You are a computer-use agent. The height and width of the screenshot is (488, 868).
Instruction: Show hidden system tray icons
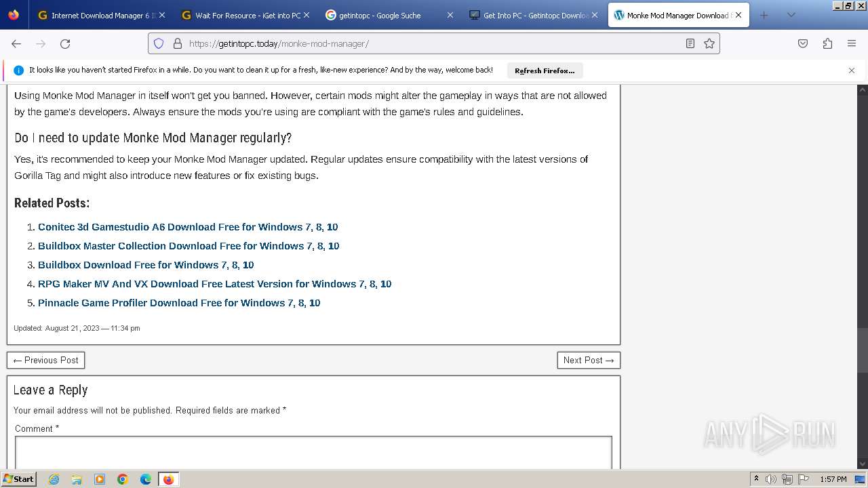[756, 479]
